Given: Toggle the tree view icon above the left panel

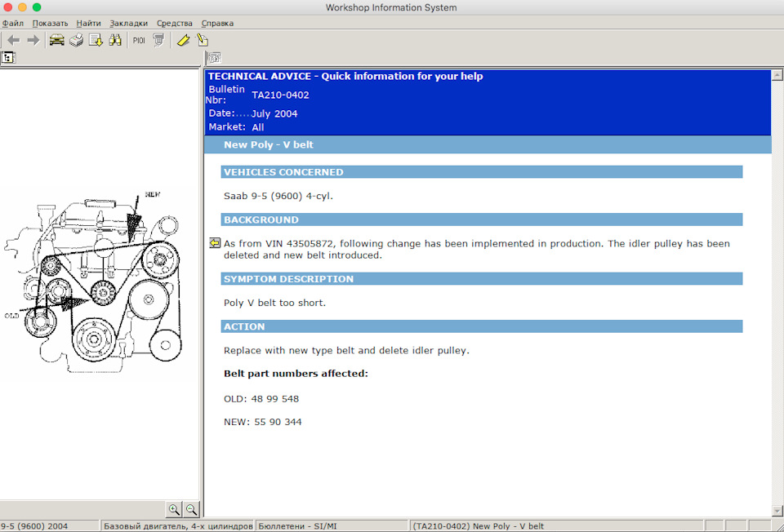Looking at the screenshot, I should tap(8, 58).
